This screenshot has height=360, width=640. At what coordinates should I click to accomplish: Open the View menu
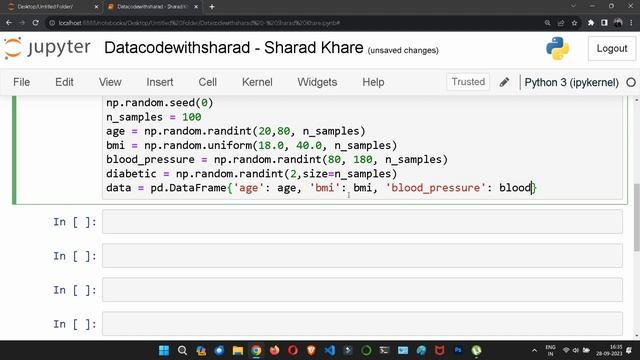click(x=110, y=82)
